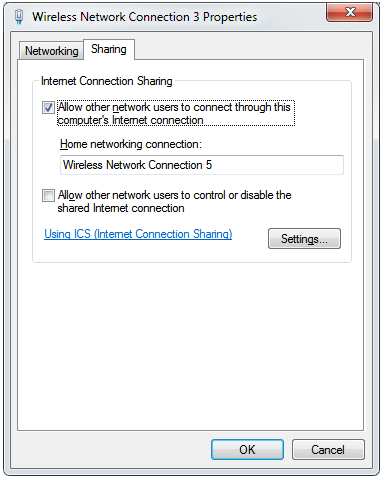
Task: Click the 'connect through this computer's Internet connection' label
Action: click(x=174, y=113)
